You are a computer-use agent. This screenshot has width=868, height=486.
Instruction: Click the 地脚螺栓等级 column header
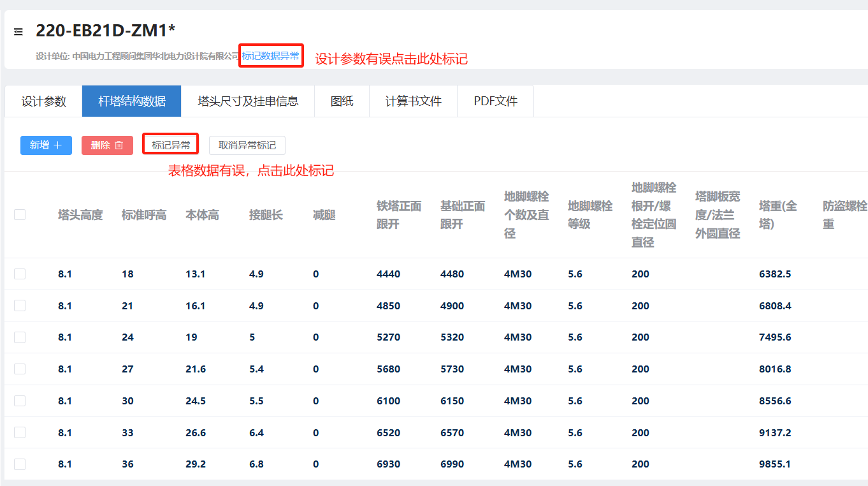coord(590,215)
